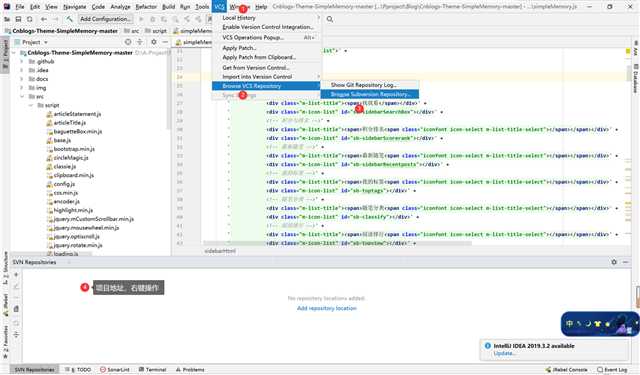
Task: Select Local History in VCS menu
Action: (x=267, y=18)
